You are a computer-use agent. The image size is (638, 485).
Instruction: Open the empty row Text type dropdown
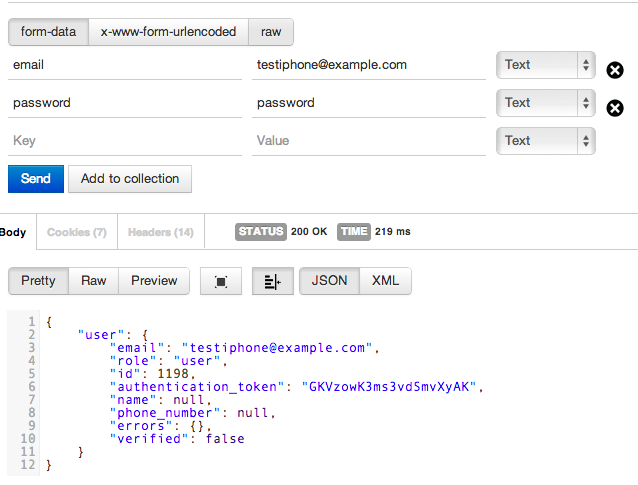546,141
